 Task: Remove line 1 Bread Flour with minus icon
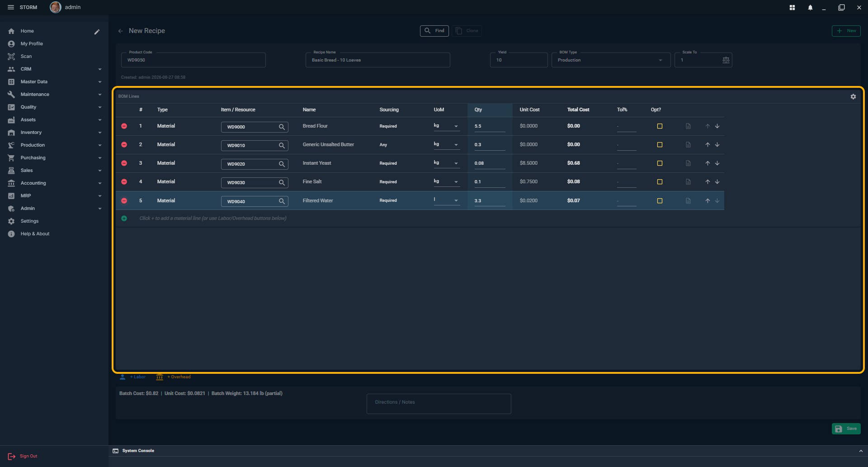click(124, 126)
